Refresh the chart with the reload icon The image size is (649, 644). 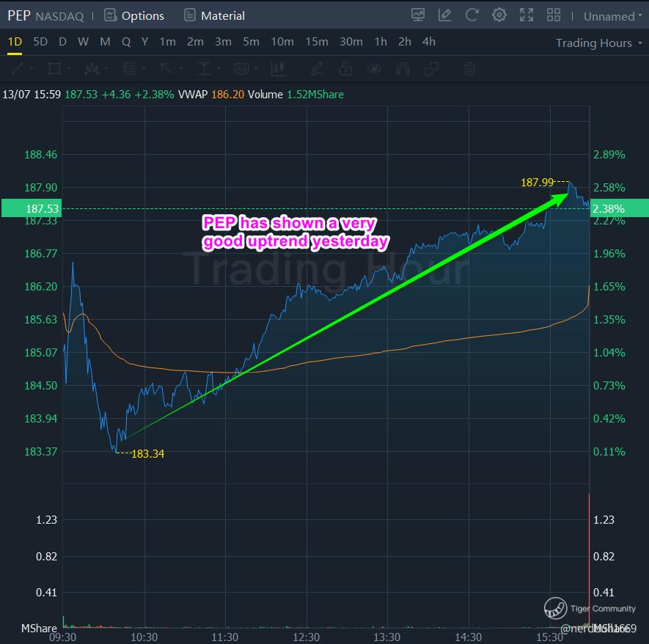472,15
